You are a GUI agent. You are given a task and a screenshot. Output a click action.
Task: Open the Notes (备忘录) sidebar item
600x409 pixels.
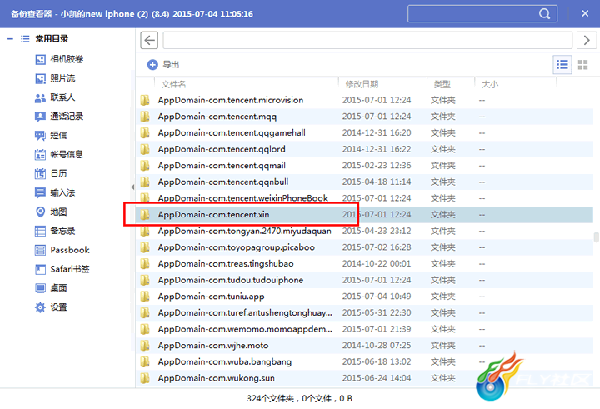(x=55, y=231)
